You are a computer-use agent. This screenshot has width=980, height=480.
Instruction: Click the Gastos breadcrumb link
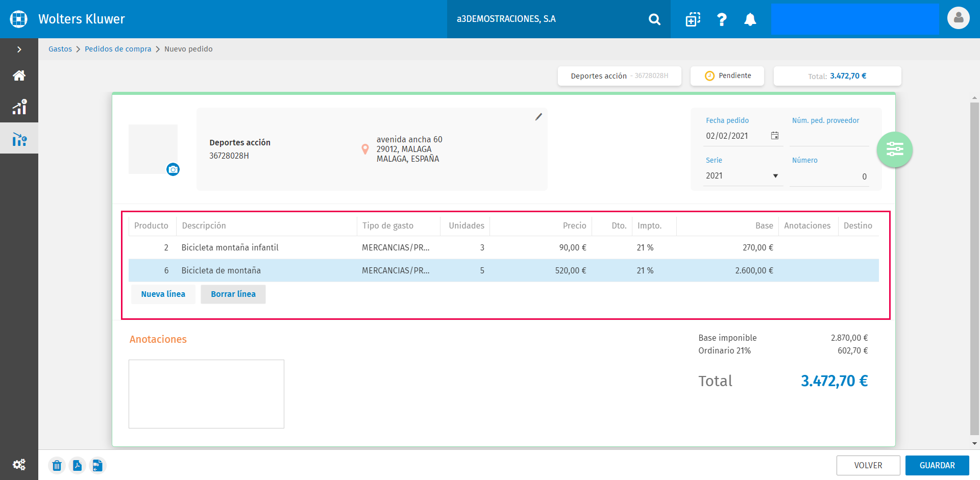[60, 49]
